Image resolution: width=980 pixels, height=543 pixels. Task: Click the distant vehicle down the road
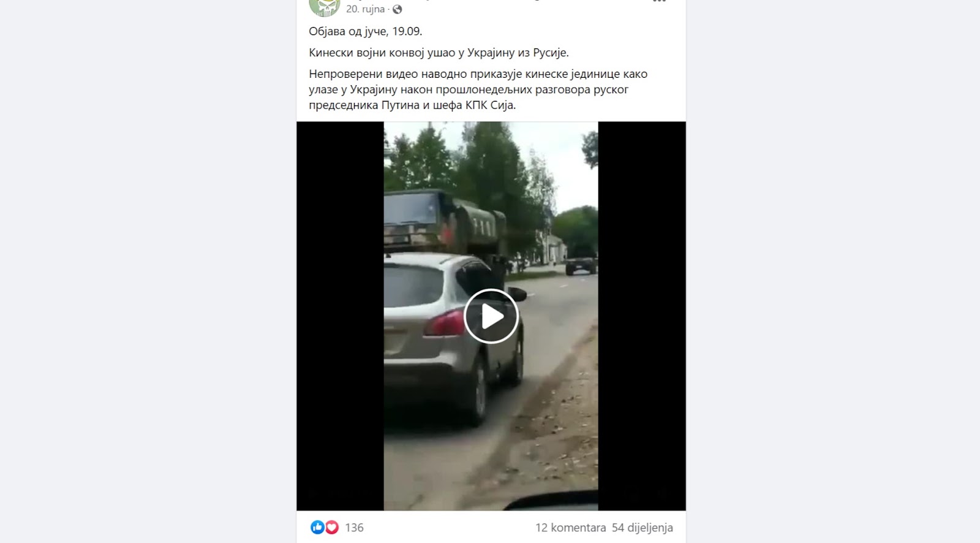[581, 264]
